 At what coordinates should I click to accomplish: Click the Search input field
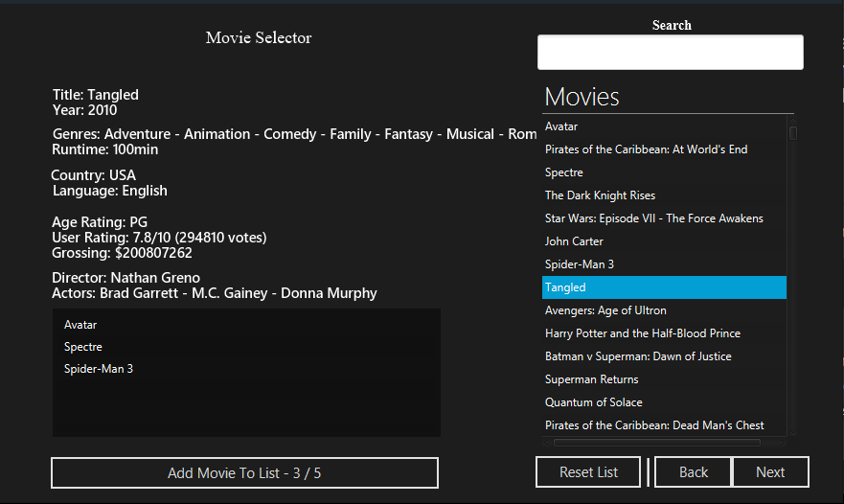click(x=671, y=53)
